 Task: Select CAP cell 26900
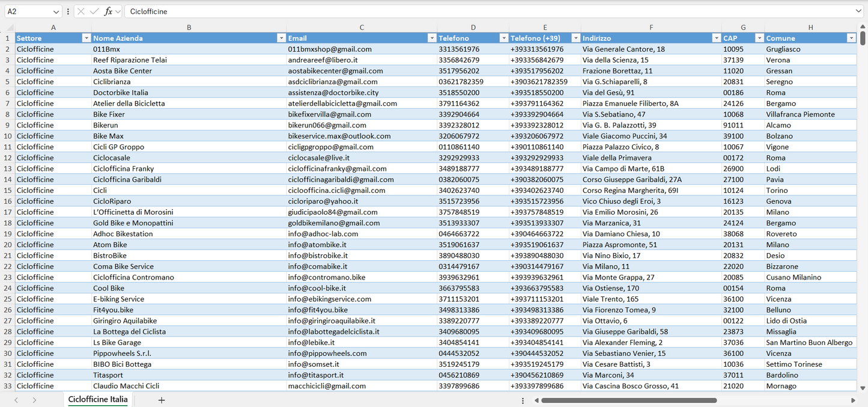[743, 169]
